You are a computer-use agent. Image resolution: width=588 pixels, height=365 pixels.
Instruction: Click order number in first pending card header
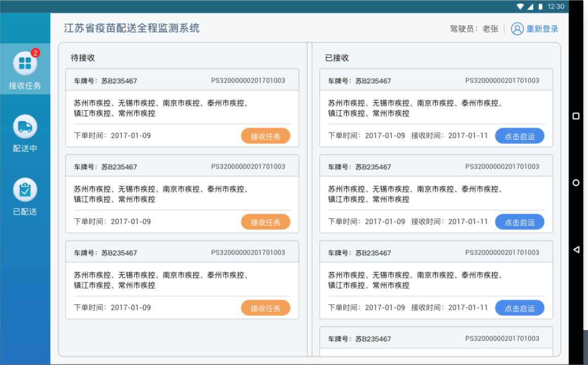point(248,80)
